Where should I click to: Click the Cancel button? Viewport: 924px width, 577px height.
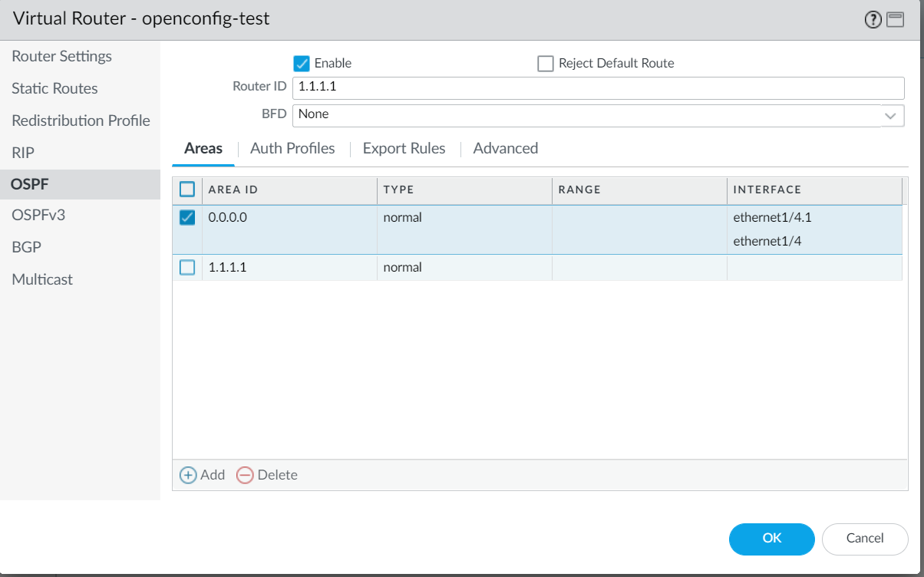click(x=865, y=539)
